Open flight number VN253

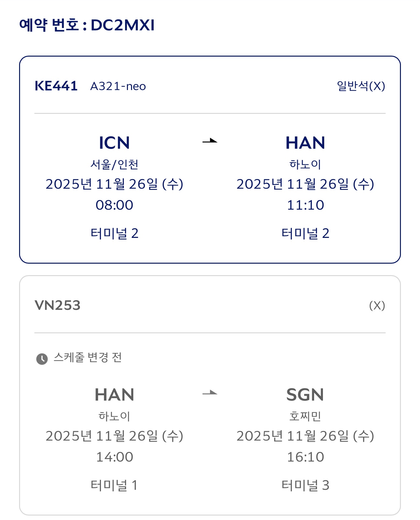[58, 305]
